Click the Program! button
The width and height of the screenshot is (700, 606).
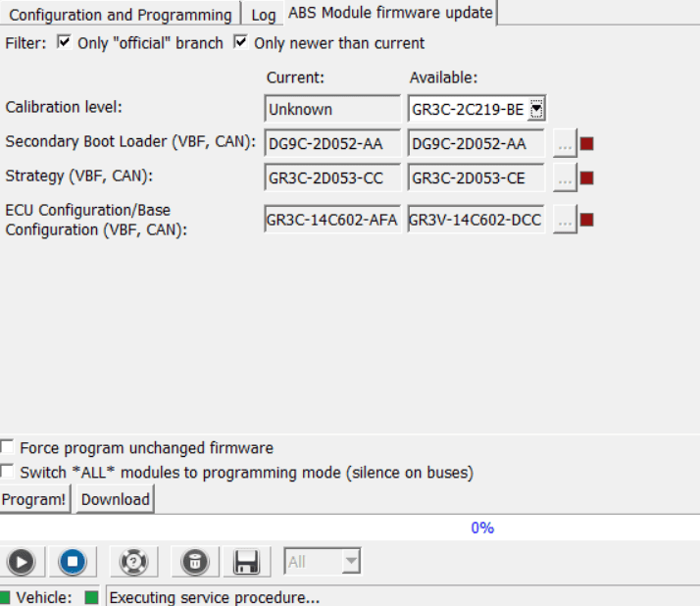[34, 499]
